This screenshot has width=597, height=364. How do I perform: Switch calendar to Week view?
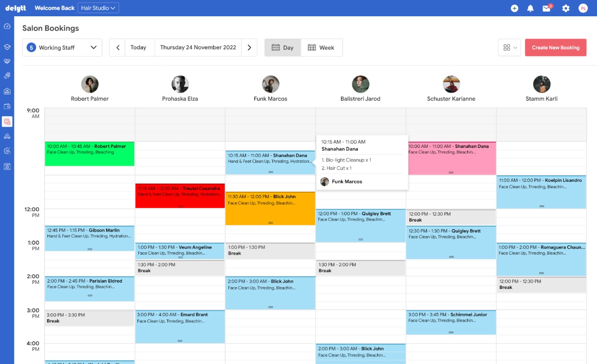coord(321,47)
